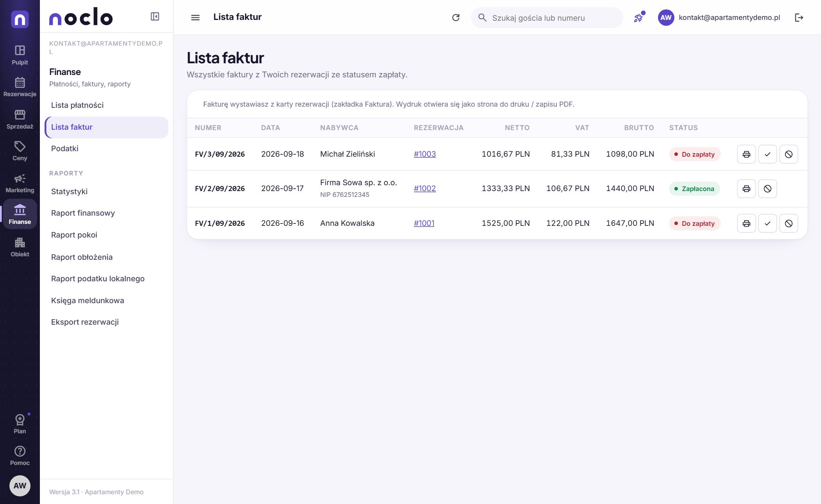Click the logout icon

pos(799,18)
